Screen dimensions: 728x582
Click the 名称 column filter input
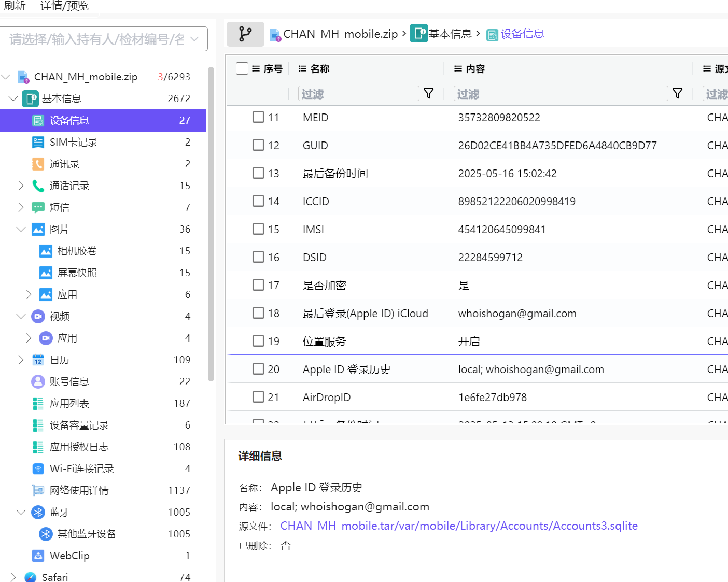point(359,93)
